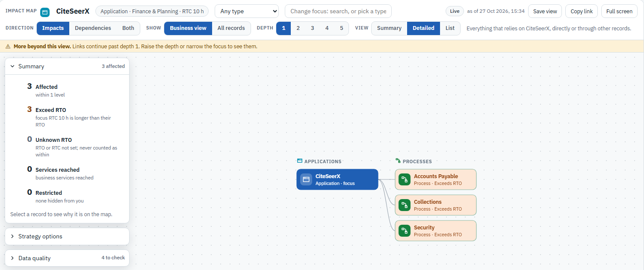Click the warning triangle icon in banner

point(8,46)
